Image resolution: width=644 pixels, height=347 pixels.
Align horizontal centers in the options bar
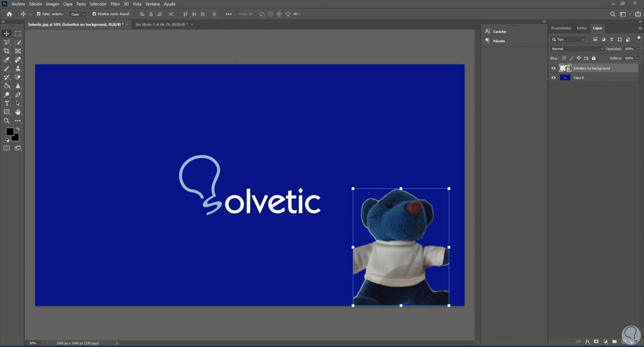[x=151, y=14]
